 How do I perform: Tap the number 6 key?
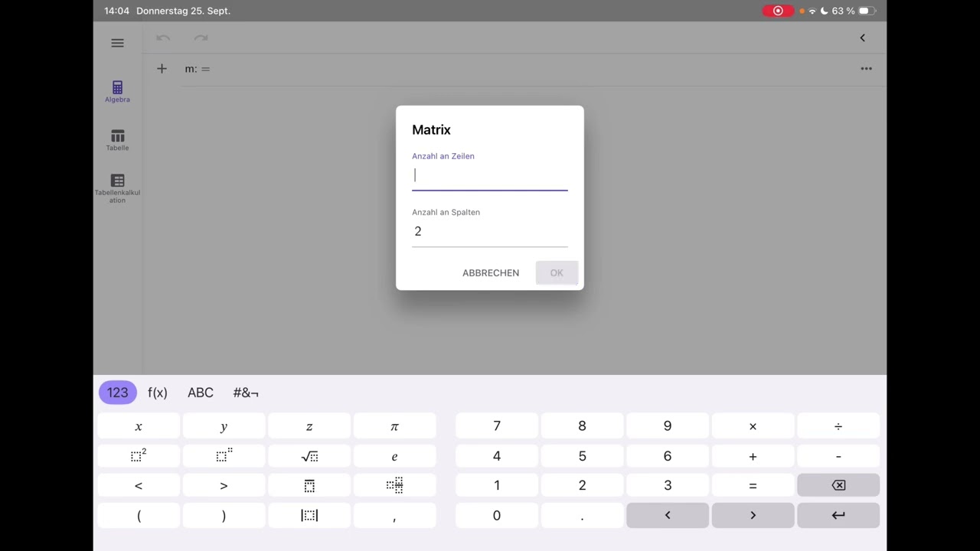[668, 456]
